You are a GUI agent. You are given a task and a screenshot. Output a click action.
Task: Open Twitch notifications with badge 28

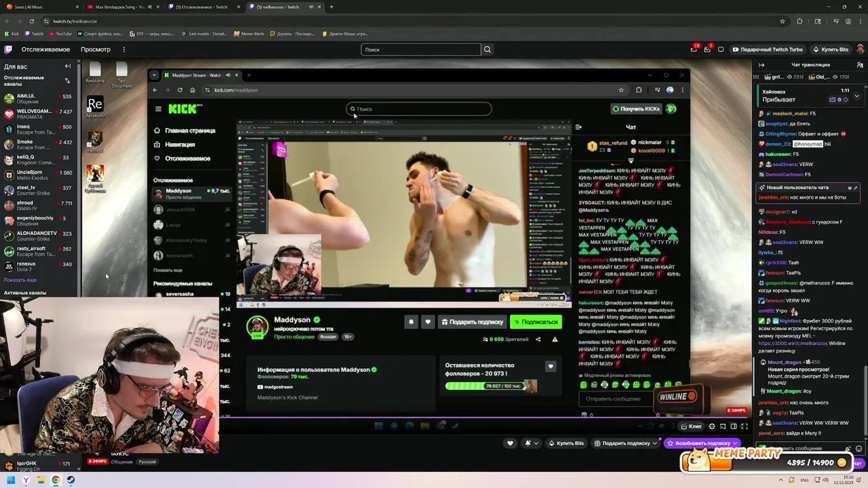[x=694, y=49]
